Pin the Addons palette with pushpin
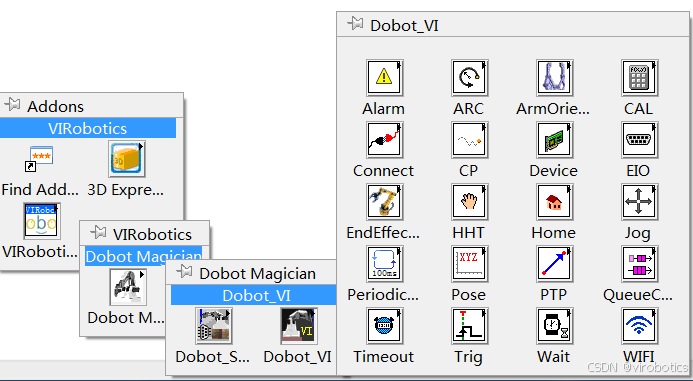Image resolution: width=693 pixels, height=381 pixels. 12,105
